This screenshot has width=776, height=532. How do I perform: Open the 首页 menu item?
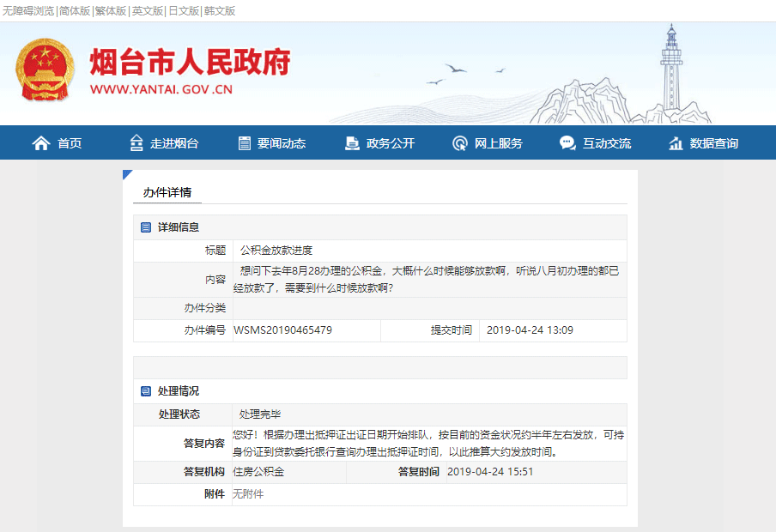point(70,143)
